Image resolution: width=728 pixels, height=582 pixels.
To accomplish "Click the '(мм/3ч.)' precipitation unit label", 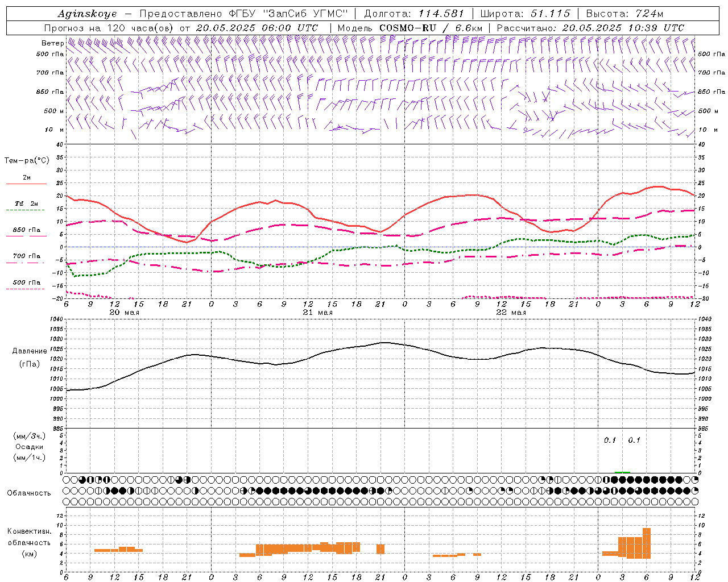I will (30, 436).
